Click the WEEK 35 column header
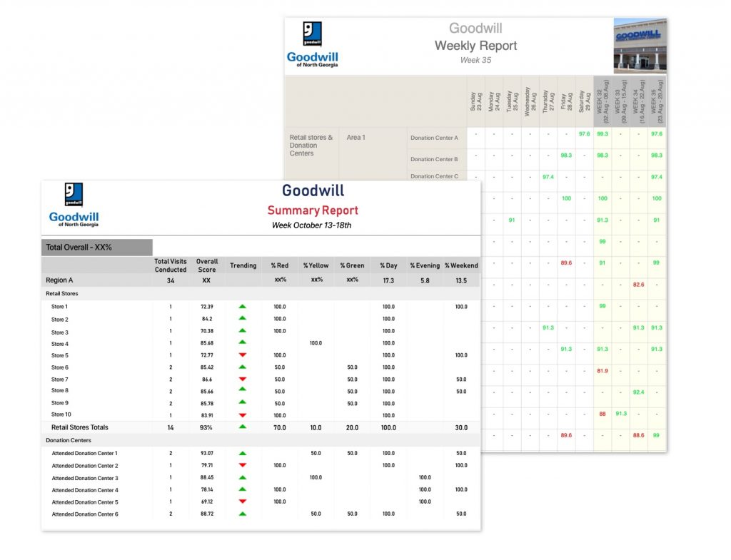 pyautogui.click(x=658, y=100)
